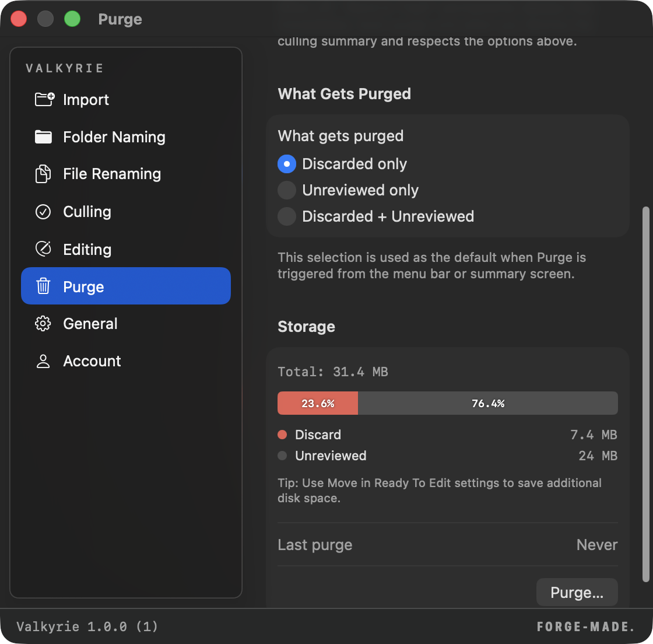The image size is (653, 644).
Task: Click the red 23.6% discard bar segment
Action: [318, 403]
